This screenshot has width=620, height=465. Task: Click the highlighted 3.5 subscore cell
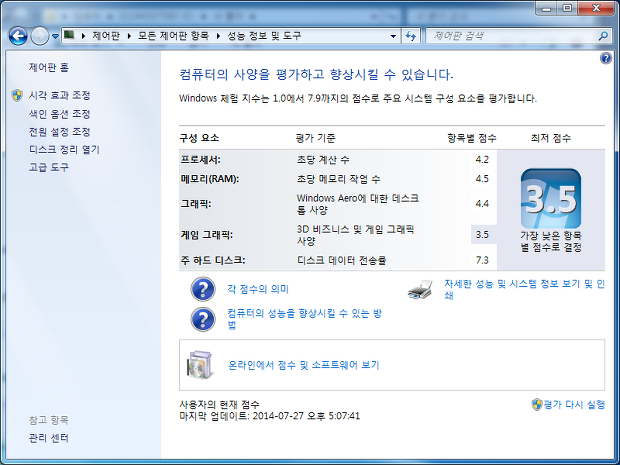pos(484,234)
